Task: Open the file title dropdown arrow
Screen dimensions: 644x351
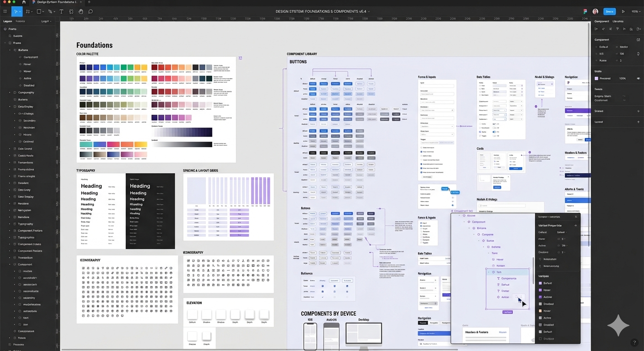Action: pyautogui.click(x=369, y=11)
